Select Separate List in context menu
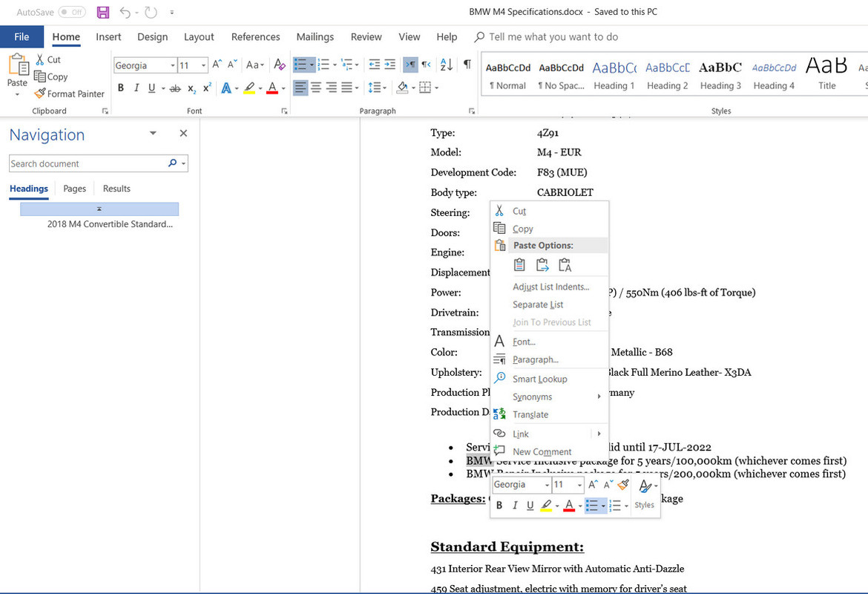868x594 pixels. [x=538, y=304]
